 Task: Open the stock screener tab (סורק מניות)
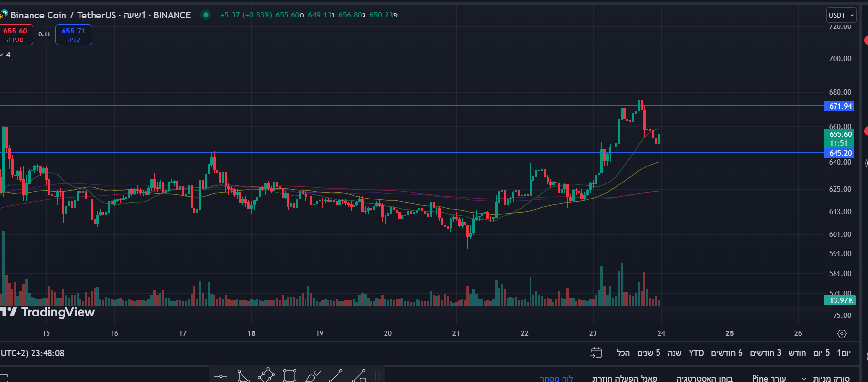point(831,378)
